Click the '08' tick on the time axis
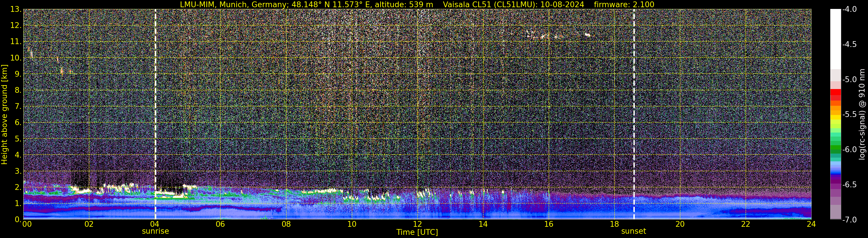The height and width of the screenshot is (238, 868). coord(286,224)
